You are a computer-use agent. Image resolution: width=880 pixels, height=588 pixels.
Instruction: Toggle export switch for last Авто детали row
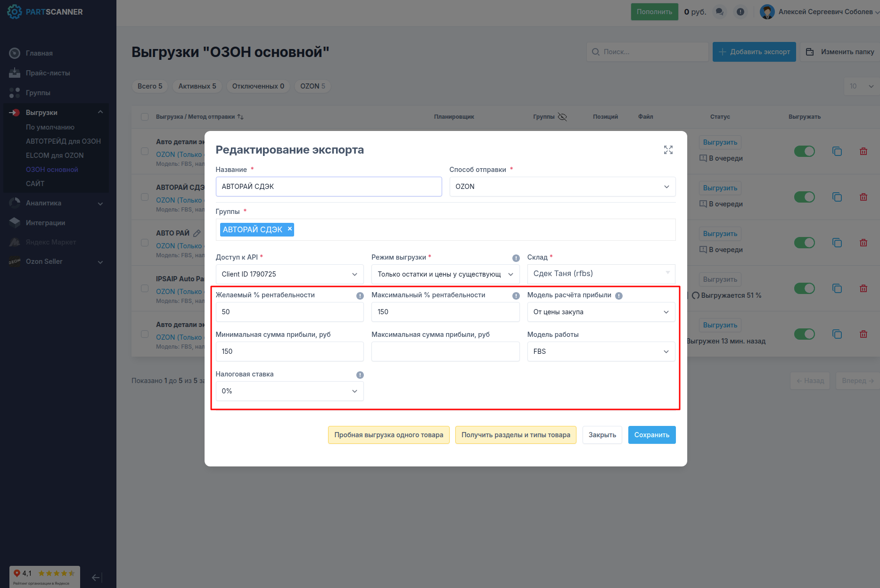805,334
